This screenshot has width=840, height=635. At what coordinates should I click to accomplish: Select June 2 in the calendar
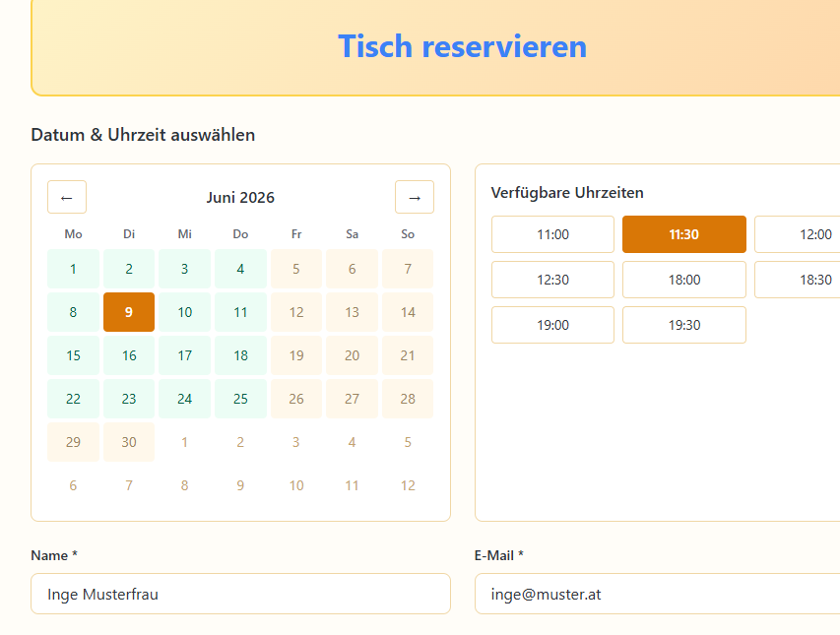tap(129, 269)
